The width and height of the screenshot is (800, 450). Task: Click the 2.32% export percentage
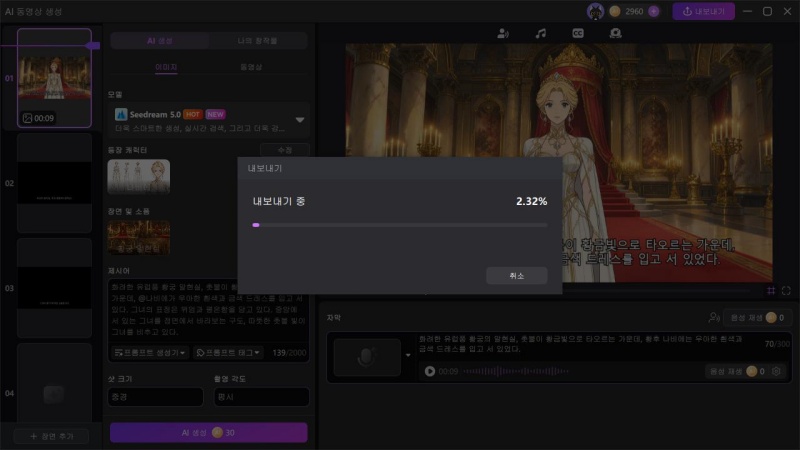tap(531, 202)
